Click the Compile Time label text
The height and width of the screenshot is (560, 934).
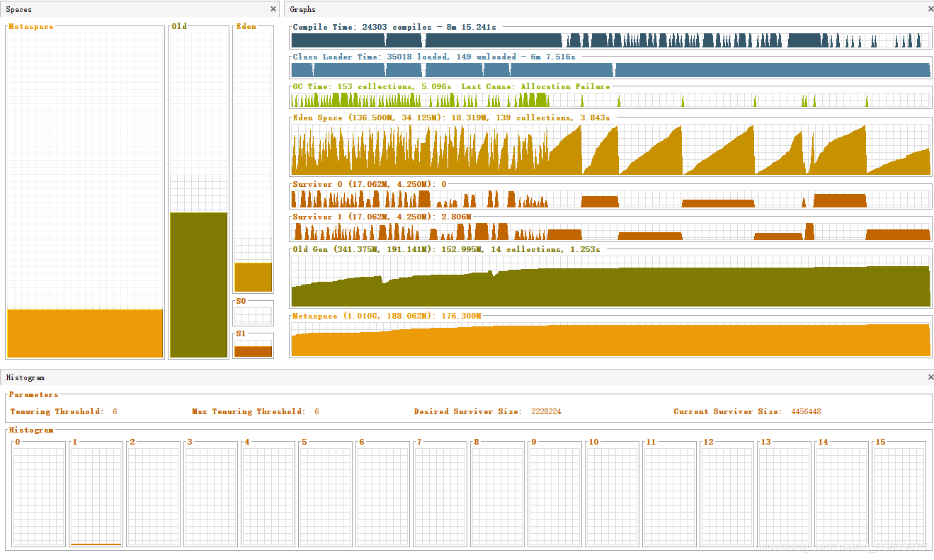394,27
